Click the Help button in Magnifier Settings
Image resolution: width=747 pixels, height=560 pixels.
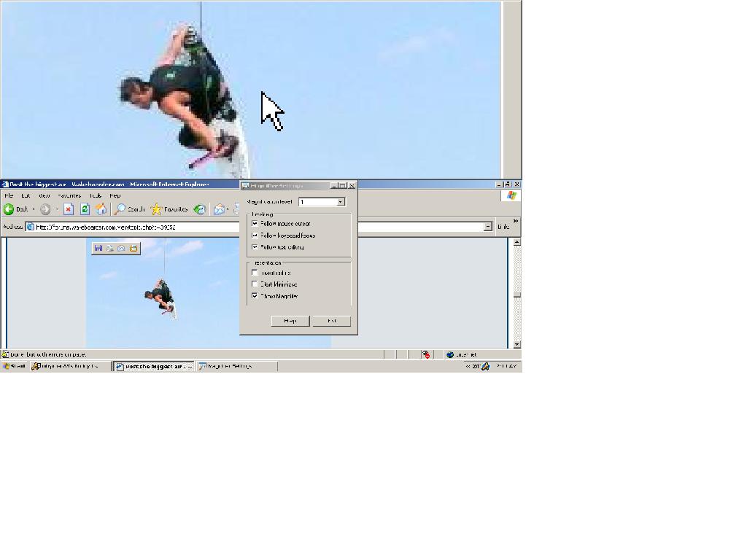[x=290, y=321]
